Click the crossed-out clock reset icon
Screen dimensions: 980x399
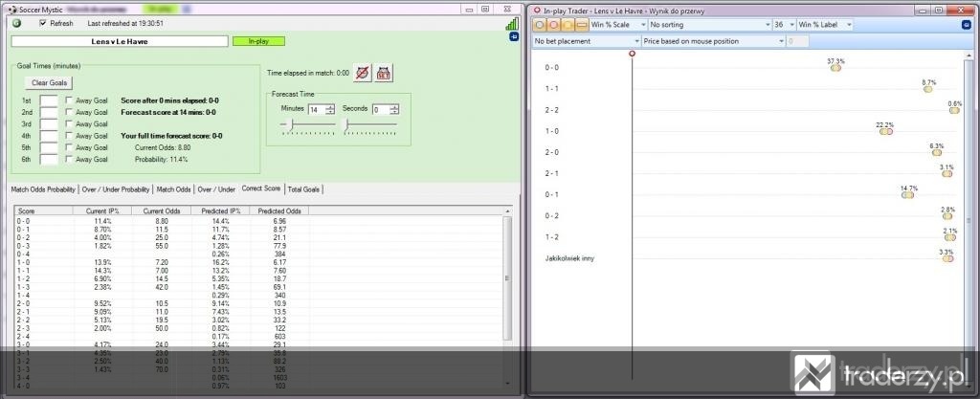tap(362, 73)
